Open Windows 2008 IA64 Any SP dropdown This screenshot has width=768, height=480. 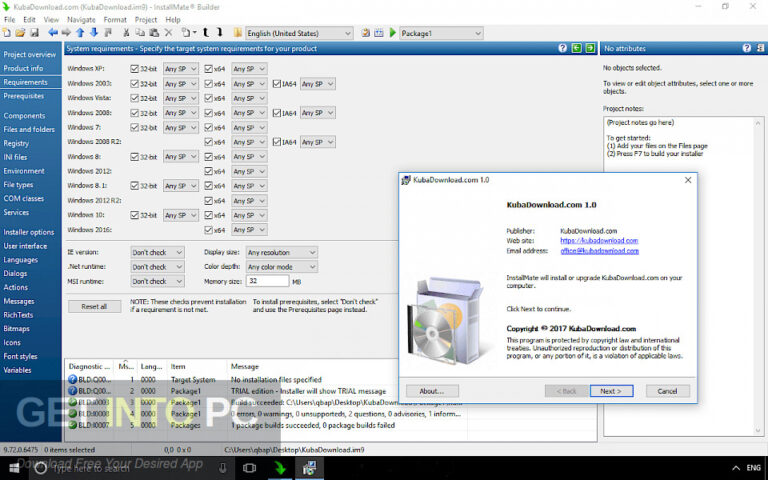pos(317,113)
